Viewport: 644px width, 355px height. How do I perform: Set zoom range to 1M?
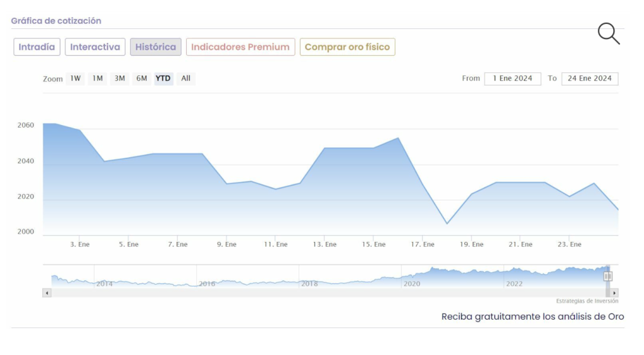point(97,79)
